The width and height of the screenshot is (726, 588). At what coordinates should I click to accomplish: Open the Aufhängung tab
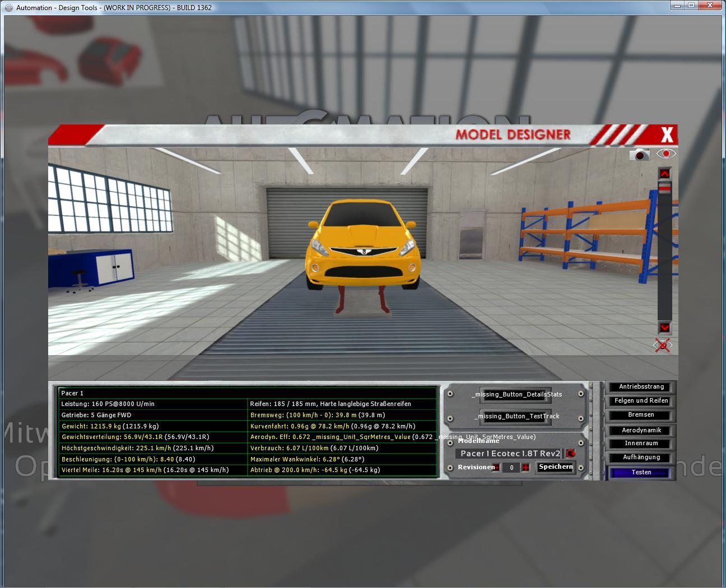[641, 458]
